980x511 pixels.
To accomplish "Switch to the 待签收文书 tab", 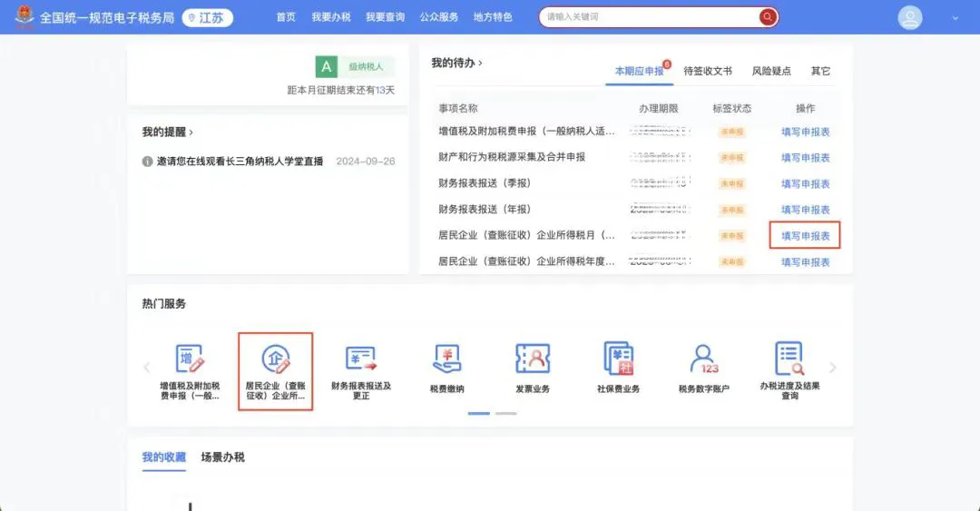I will 707,71.
